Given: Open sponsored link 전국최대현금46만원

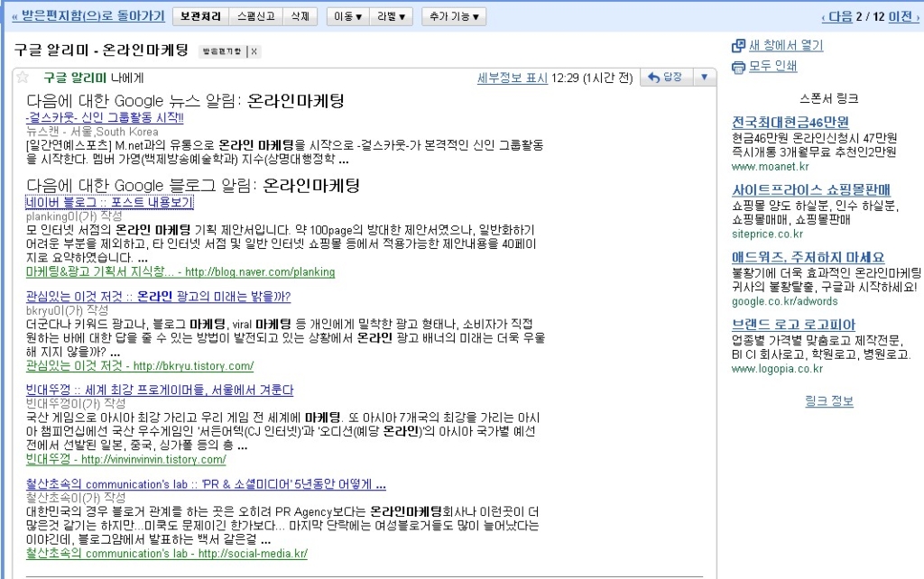Looking at the screenshot, I should (790, 123).
